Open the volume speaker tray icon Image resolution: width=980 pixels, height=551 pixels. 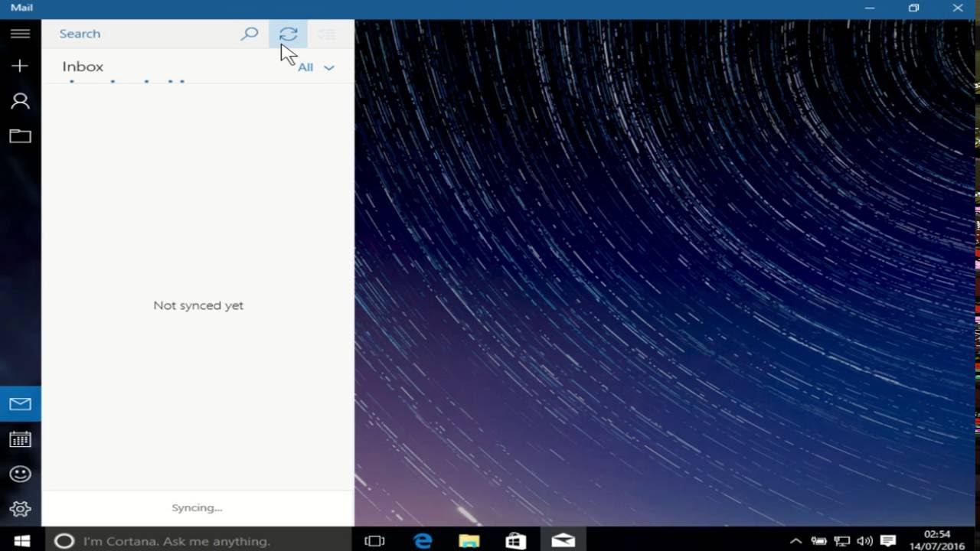click(865, 541)
